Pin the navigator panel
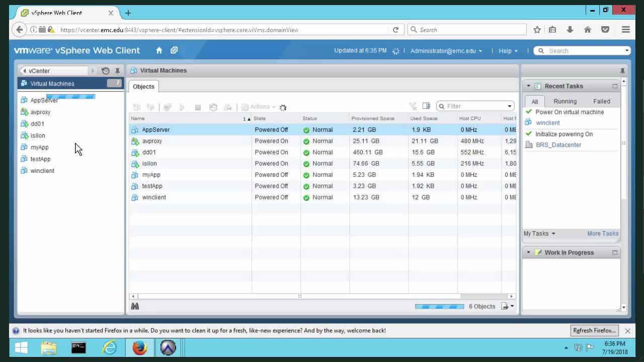 117,71
